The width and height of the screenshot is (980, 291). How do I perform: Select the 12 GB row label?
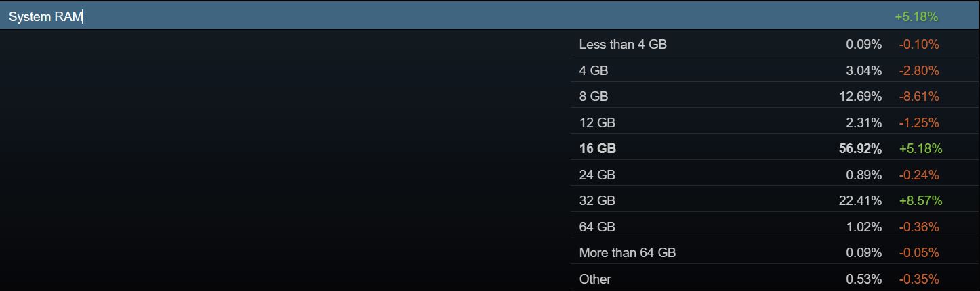[597, 122]
